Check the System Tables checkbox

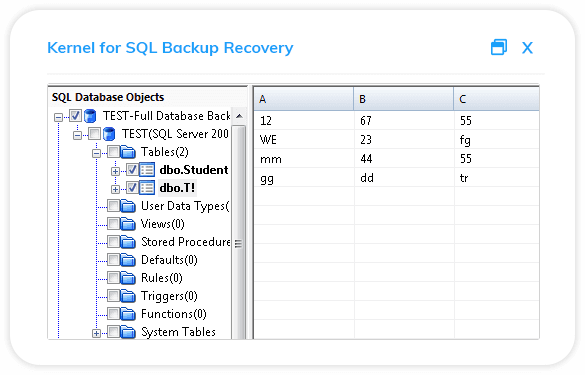(113, 331)
